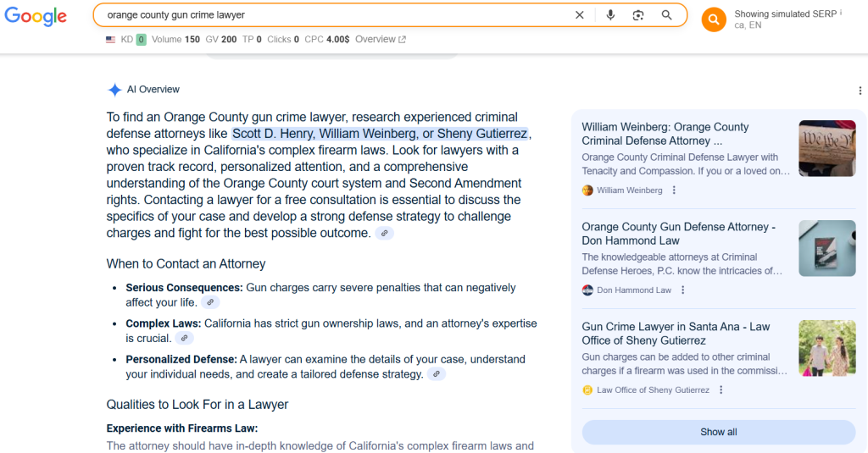
Task: Click Sheny Gutierrez result thumbnail photo
Action: tap(827, 348)
